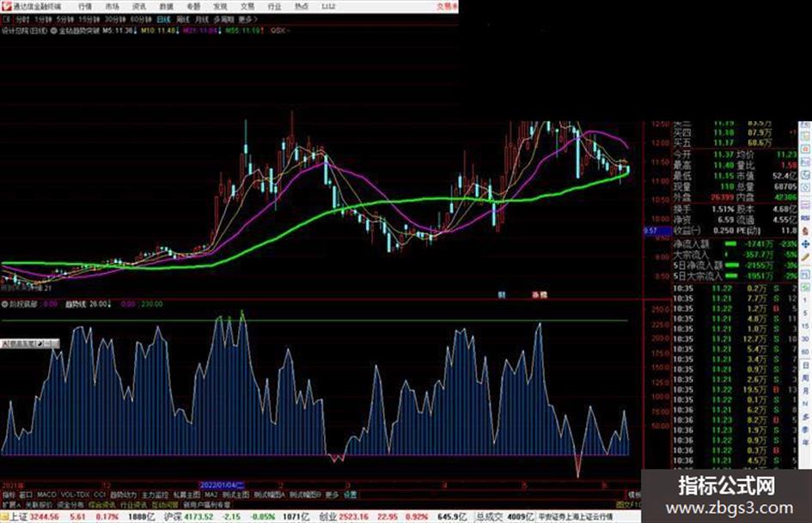Open the 互动问答 link
Screen dimensions: 812x523
coord(165,504)
